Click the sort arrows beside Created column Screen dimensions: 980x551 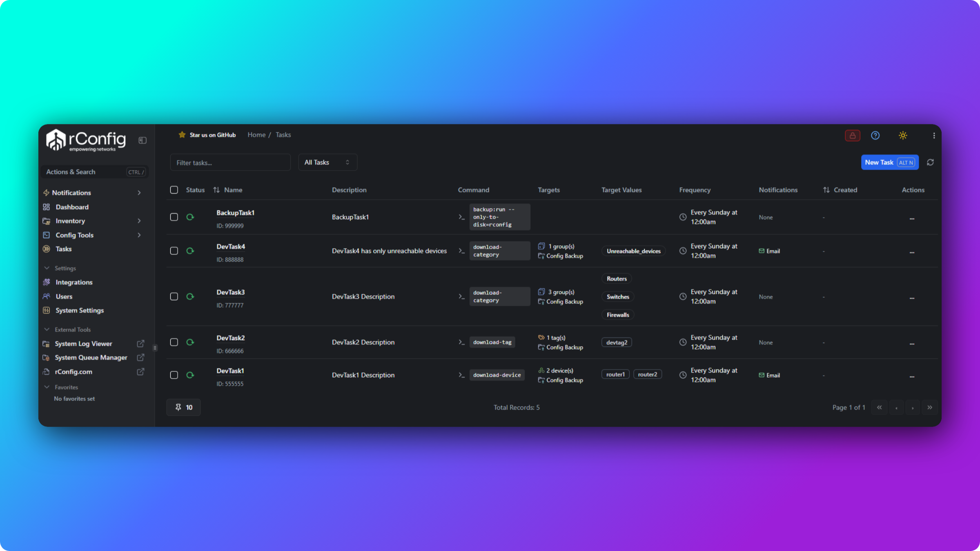coord(826,190)
